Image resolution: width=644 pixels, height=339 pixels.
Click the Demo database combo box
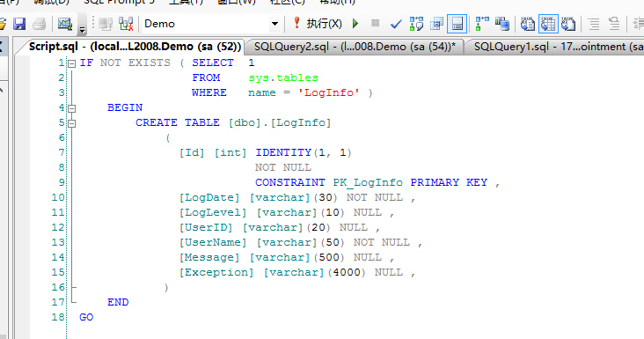pyautogui.click(x=211, y=24)
